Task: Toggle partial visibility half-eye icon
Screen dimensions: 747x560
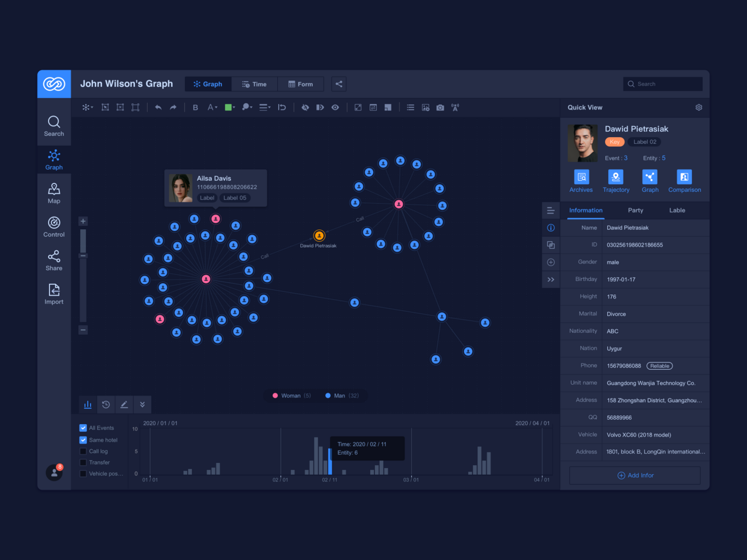Action: pos(320,107)
